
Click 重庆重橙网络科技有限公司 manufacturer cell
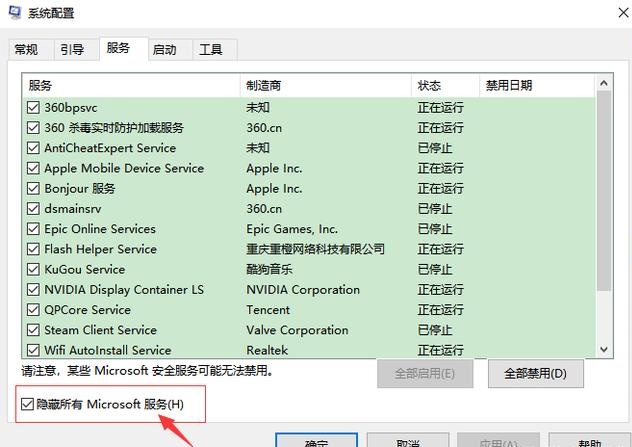coord(316,249)
